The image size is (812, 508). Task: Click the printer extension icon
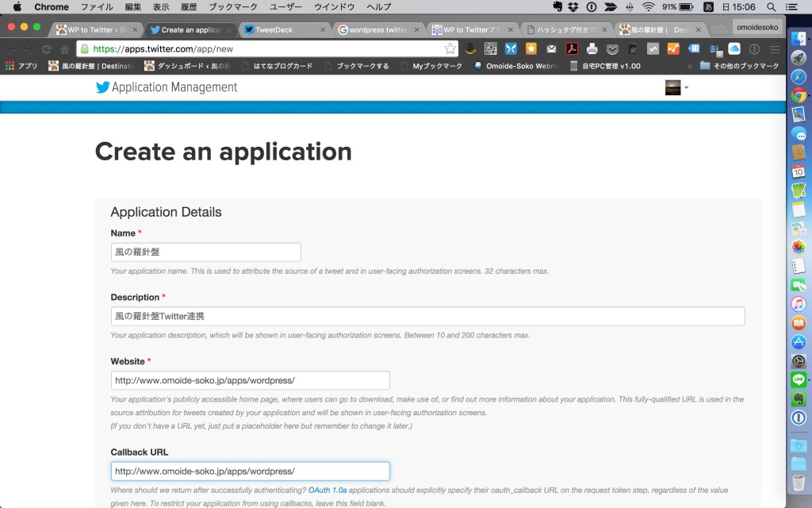pyautogui.click(x=592, y=48)
